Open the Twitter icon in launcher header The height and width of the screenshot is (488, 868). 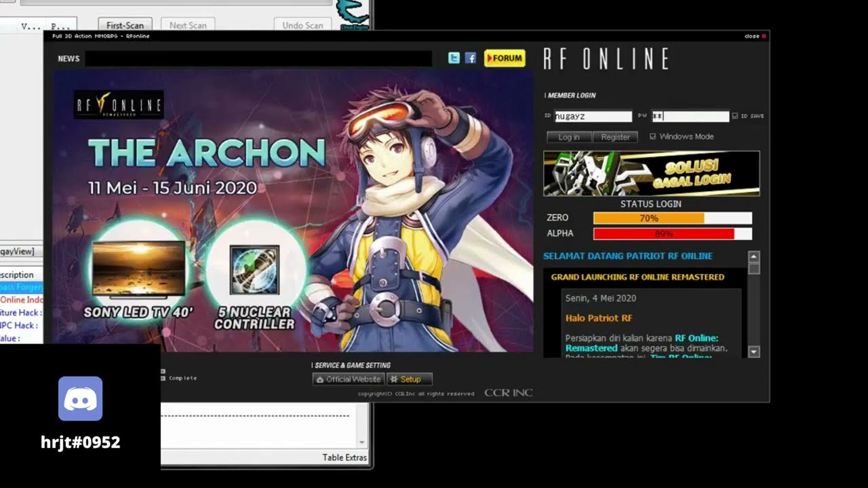454,58
